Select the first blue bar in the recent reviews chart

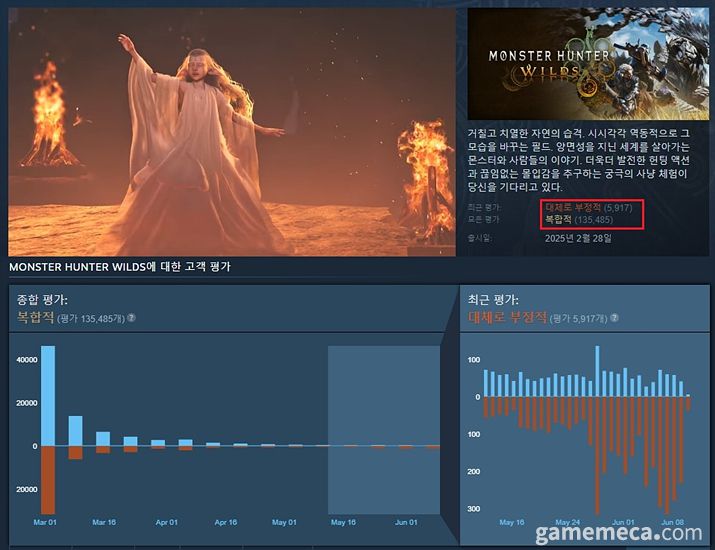(x=487, y=384)
